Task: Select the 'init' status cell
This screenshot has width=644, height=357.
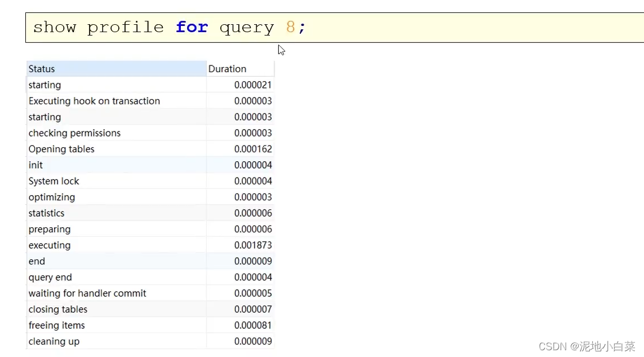Action: coord(117,165)
